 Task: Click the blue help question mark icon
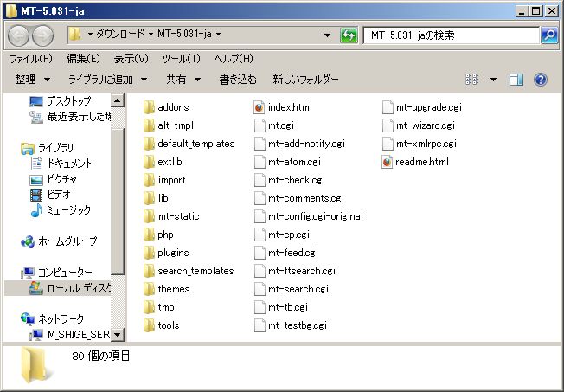[541, 80]
